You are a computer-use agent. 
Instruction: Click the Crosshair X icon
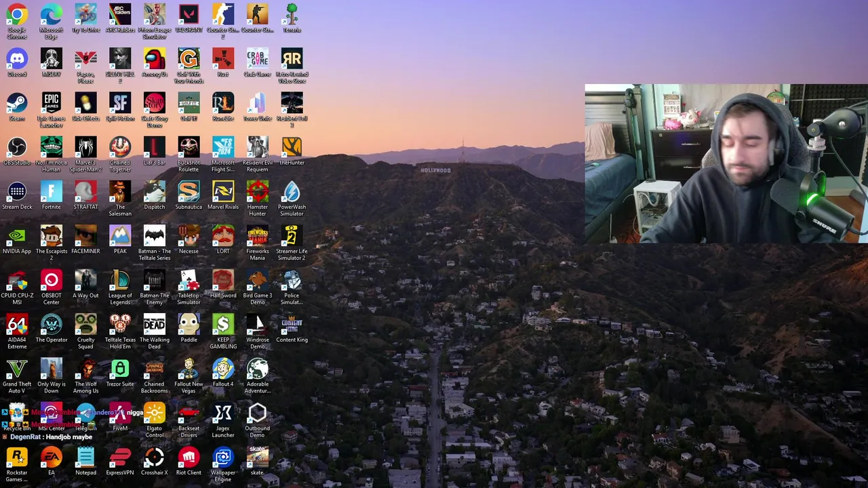pyautogui.click(x=155, y=457)
